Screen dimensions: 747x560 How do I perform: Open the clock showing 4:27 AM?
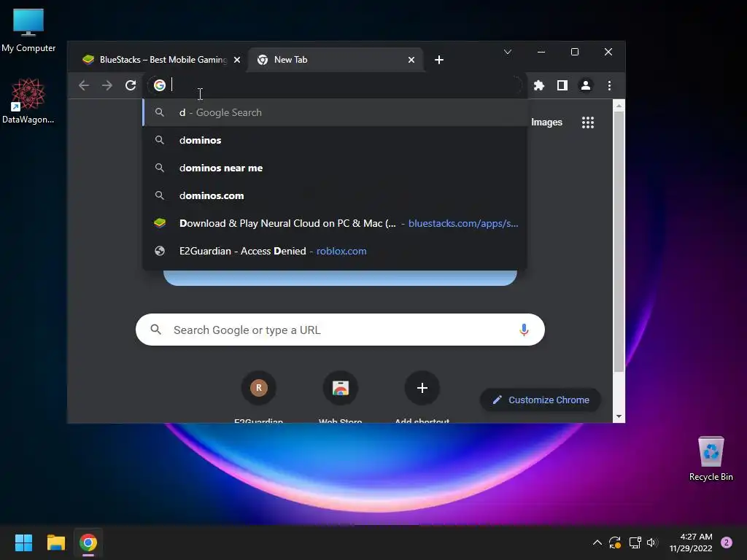point(691,542)
